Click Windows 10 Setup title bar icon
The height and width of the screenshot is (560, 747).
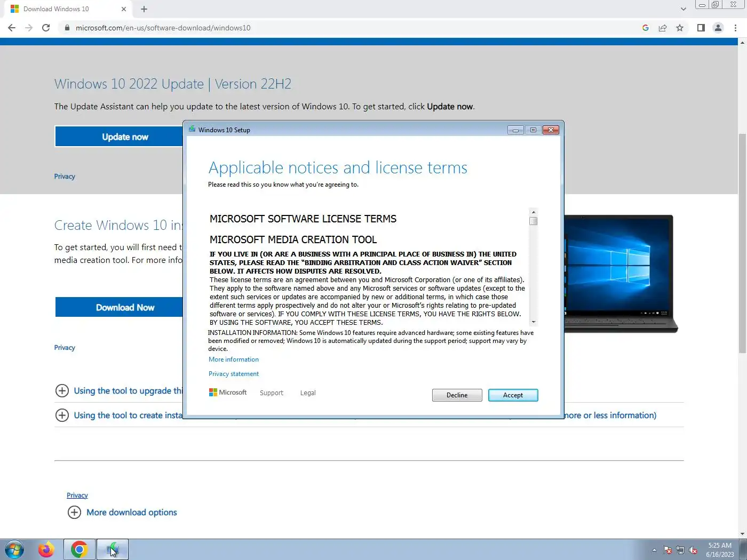[192, 130]
